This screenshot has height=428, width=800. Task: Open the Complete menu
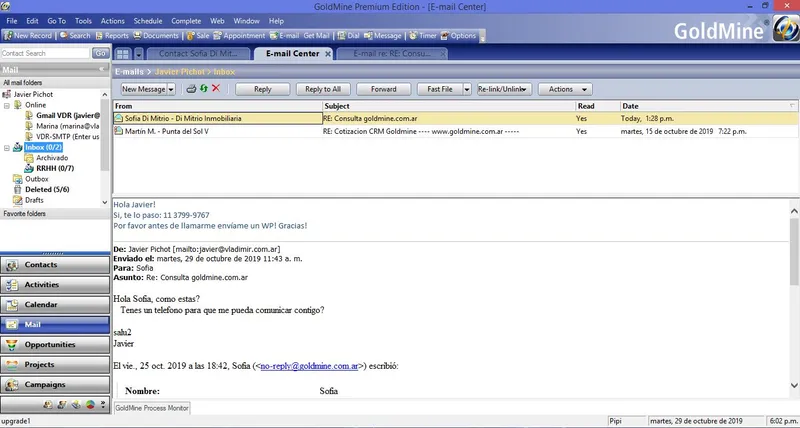pos(186,21)
